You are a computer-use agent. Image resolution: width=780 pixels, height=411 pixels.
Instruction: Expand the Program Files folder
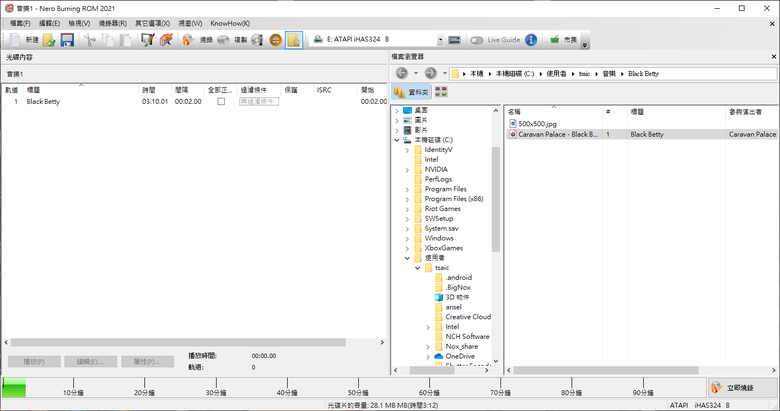[x=407, y=189]
